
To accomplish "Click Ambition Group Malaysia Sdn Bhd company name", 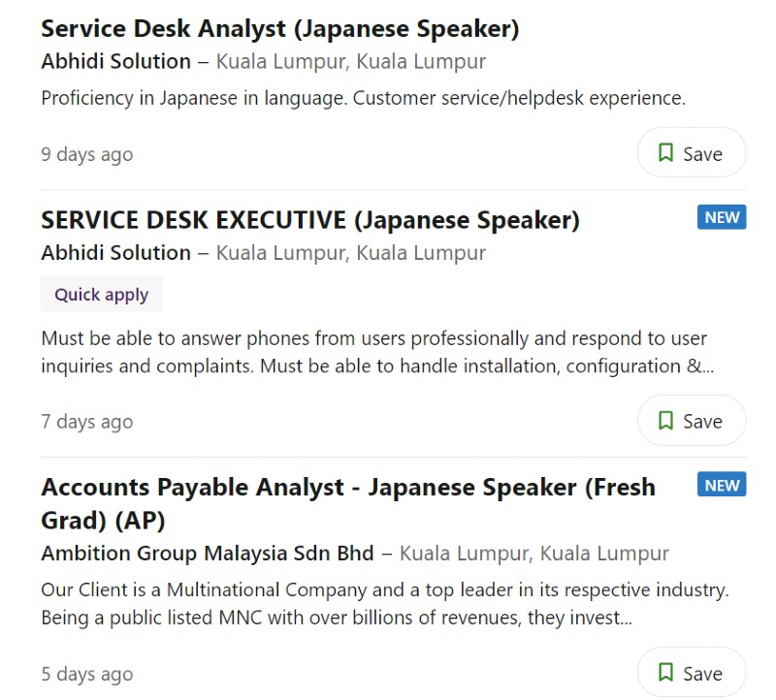I will click(208, 553).
